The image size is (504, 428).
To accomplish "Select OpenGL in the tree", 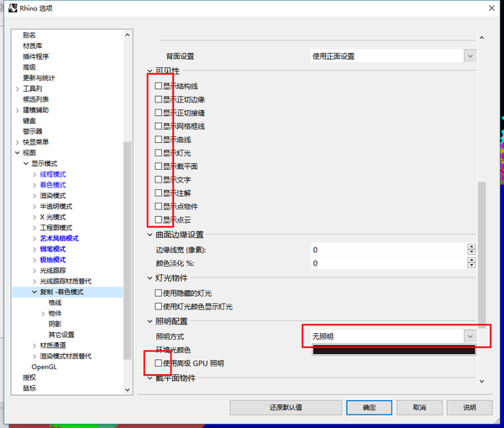I will coord(44,367).
